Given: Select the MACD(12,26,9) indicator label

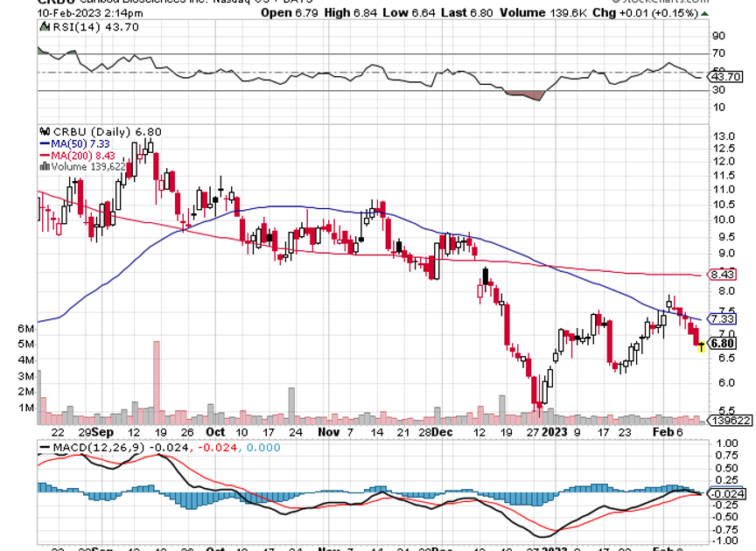Looking at the screenshot, I should (98, 448).
